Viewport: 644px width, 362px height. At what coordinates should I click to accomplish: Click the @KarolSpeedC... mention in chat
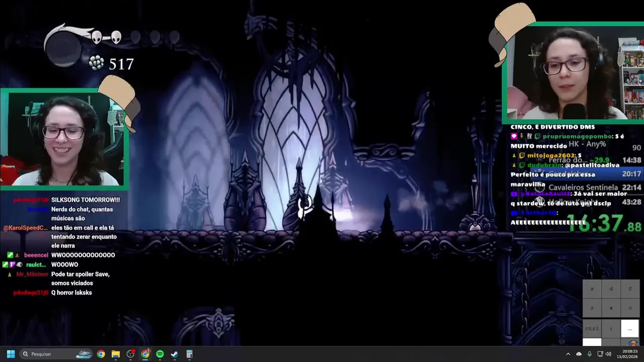pyautogui.click(x=26, y=228)
